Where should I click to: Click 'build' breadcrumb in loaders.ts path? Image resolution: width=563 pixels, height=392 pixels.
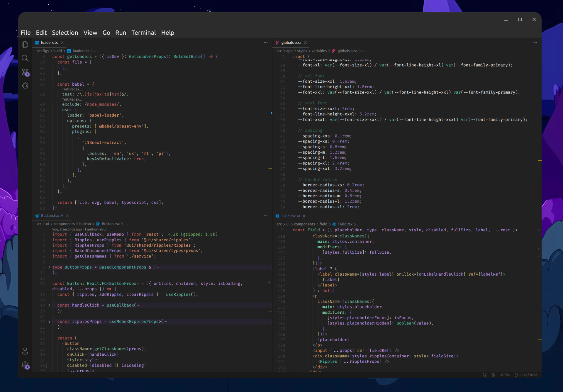pos(57,51)
